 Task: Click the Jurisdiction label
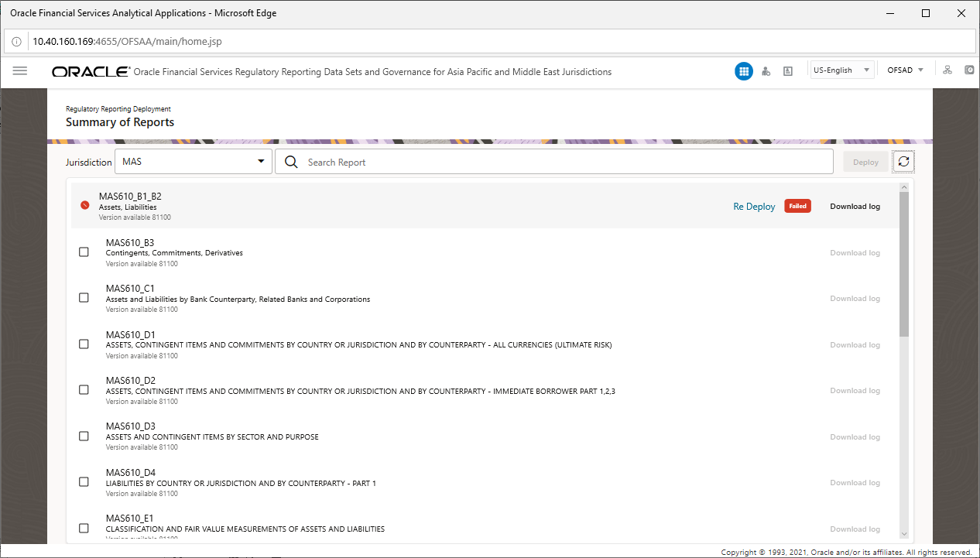coord(89,163)
